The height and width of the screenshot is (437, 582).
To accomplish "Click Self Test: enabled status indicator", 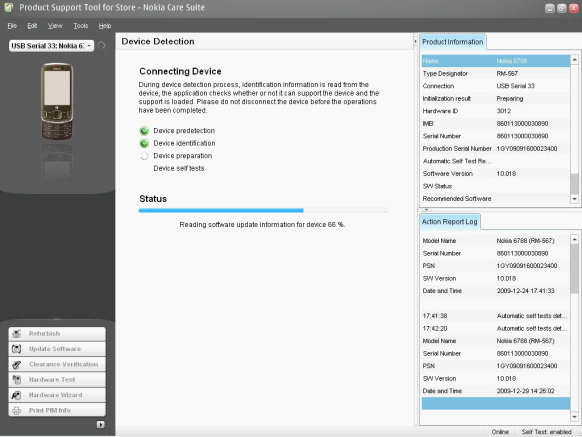I will [546, 432].
